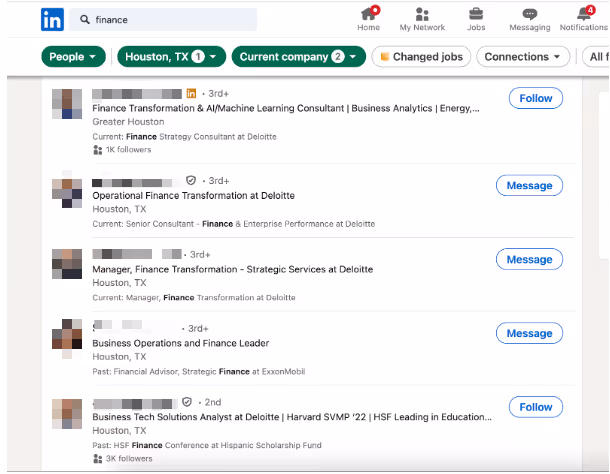The image size is (610, 474).
Task: Click the followers icon next to 3K followers
Action: coord(98,459)
